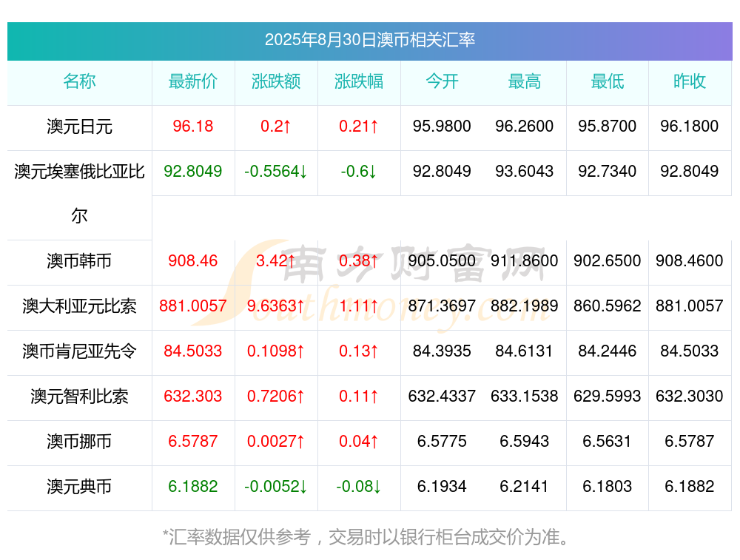Select the 名称 column header
Screen dimensions: 740x560
pyautogui.click(x=79, y=81)
